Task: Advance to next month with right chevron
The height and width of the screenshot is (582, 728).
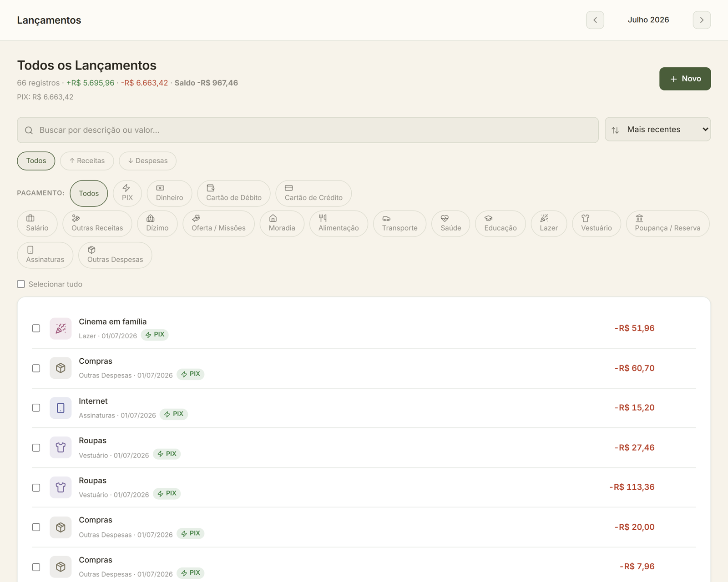Action: [702, 20]
